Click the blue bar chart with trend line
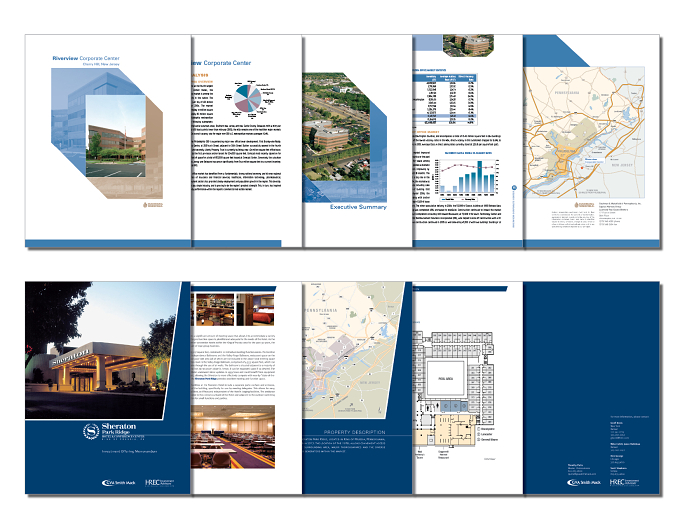This screenshot has width=680, height=525. (467, 176)
